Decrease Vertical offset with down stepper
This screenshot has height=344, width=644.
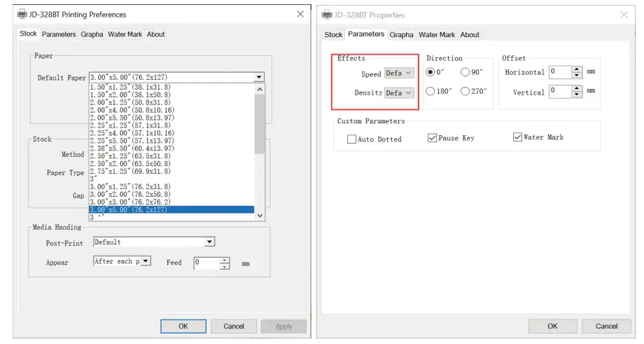tap(577, 95)
